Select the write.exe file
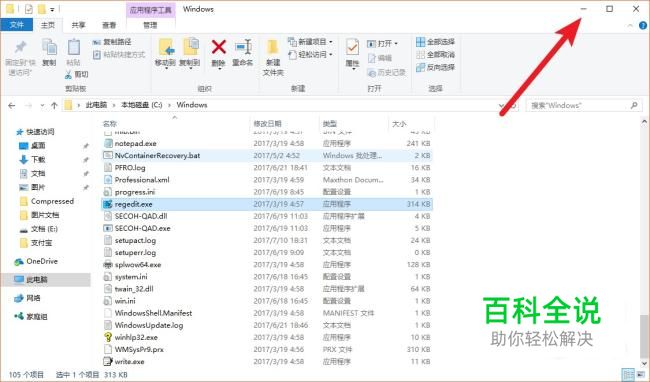 coord(129,362)
